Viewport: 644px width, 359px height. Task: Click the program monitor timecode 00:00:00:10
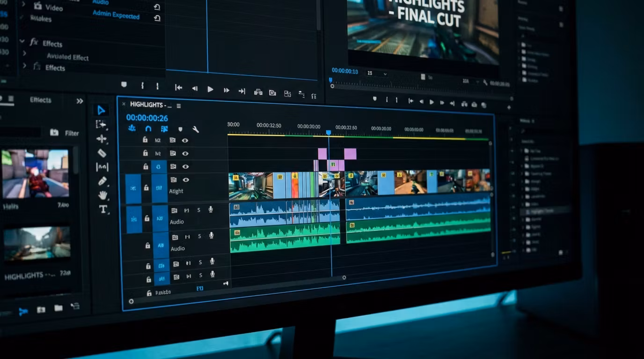(x=345, y=71)
